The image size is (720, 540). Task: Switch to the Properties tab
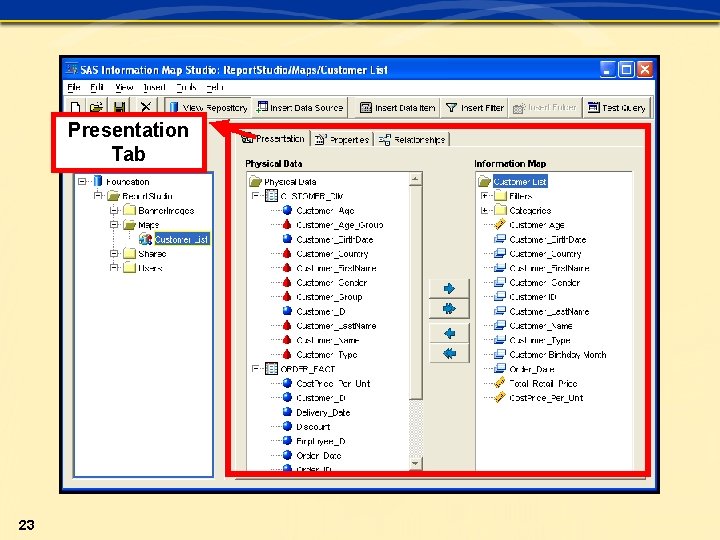pos(342,139)
